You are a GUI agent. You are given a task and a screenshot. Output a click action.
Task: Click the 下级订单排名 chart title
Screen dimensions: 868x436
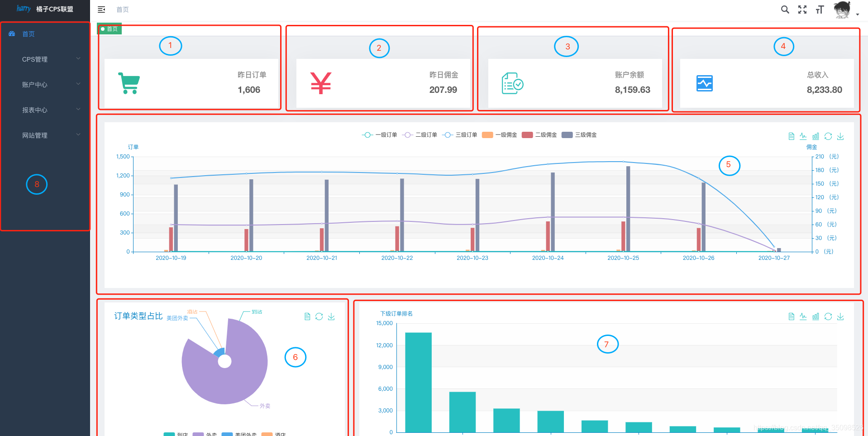(x=396, y=313)
